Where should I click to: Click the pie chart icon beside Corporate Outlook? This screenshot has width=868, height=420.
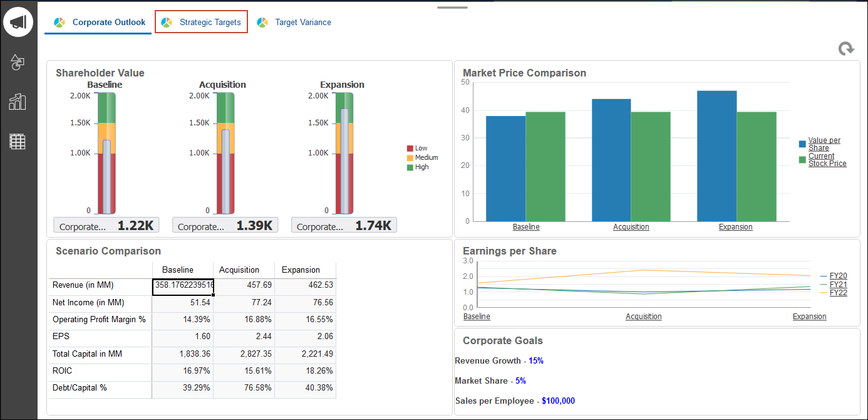tap(59, 21)
